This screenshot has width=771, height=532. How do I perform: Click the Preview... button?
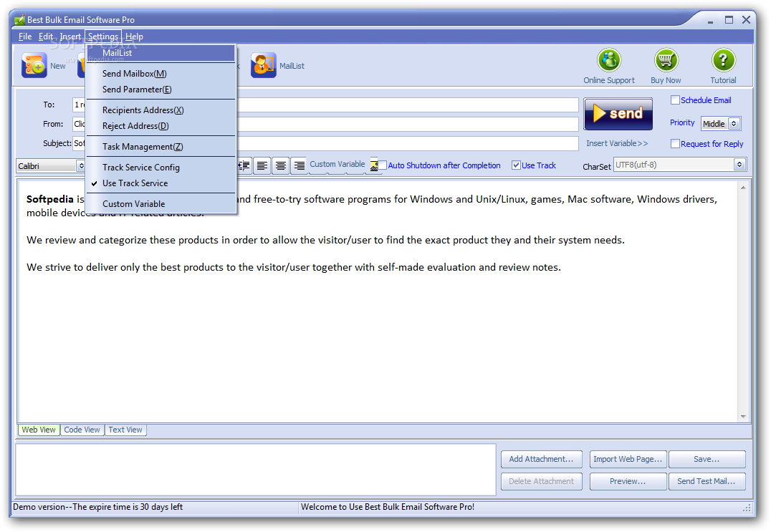[628, 481]
